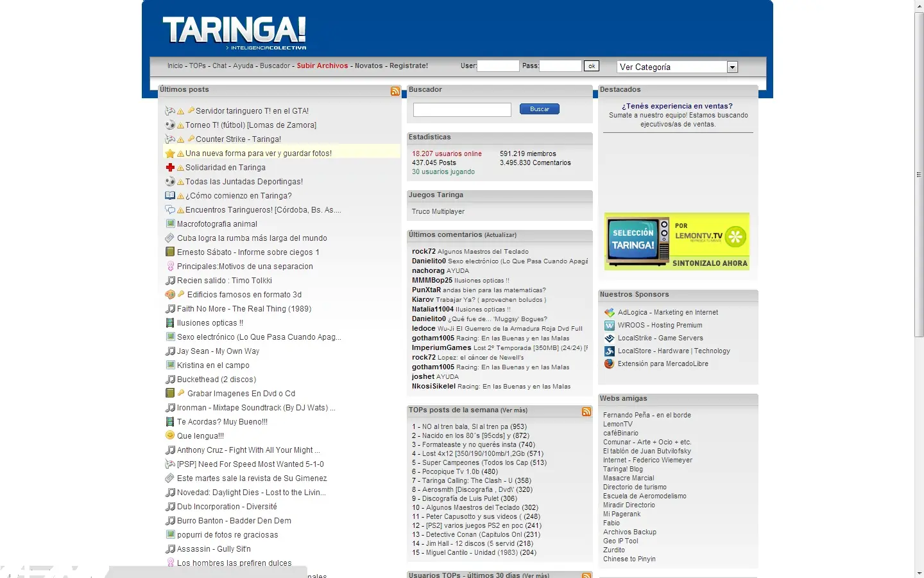
Task: Click the book icon beside ¿Cómo comienzo en Taringa?
Action: coord(170,196)
